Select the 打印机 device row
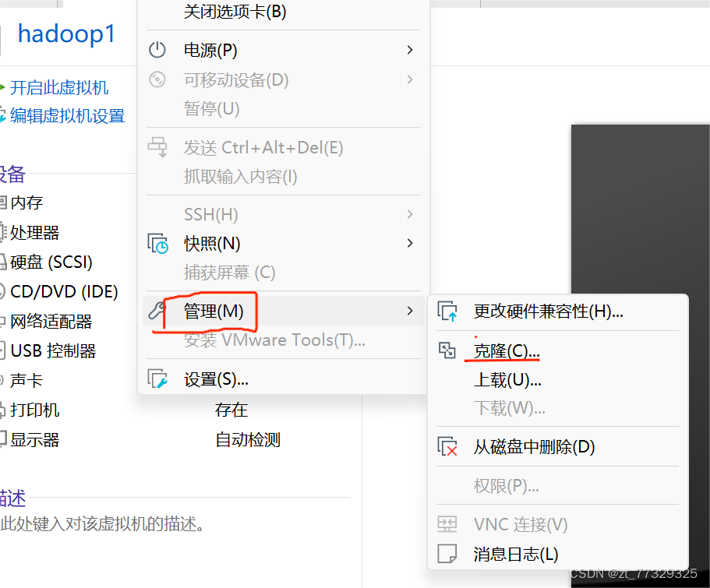Viewport: 710px width, 588px height. click(34, 410)
